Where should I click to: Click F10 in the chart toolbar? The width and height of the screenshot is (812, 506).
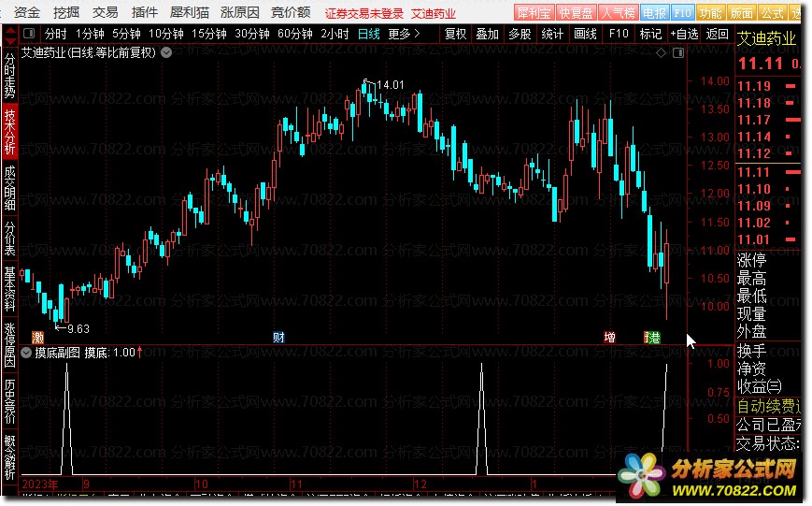tap(619, 35)
